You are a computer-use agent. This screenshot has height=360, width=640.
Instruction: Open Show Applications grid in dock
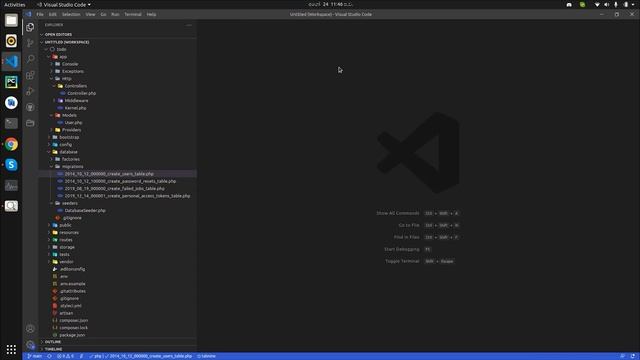[x=11, y=349]
